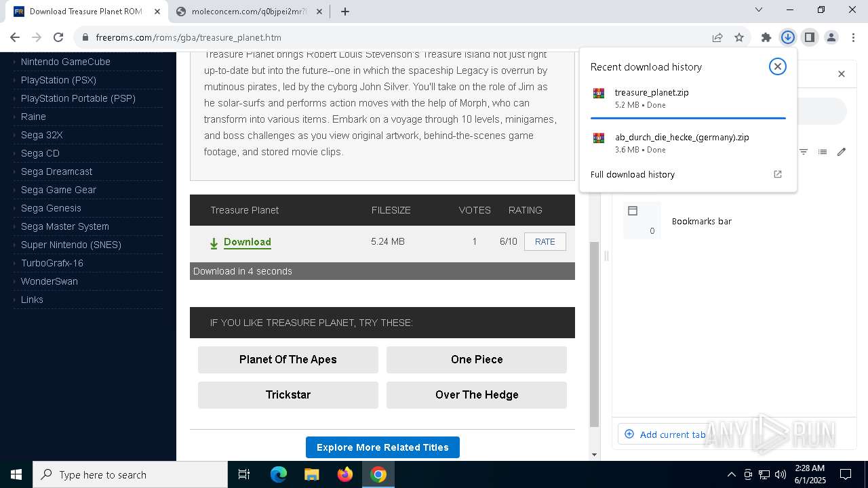The height and width of the screenshot is (488, 868).
Task: Click the ab_durch_die_hecke archive file icon
Action: click(x=599, y=138)
